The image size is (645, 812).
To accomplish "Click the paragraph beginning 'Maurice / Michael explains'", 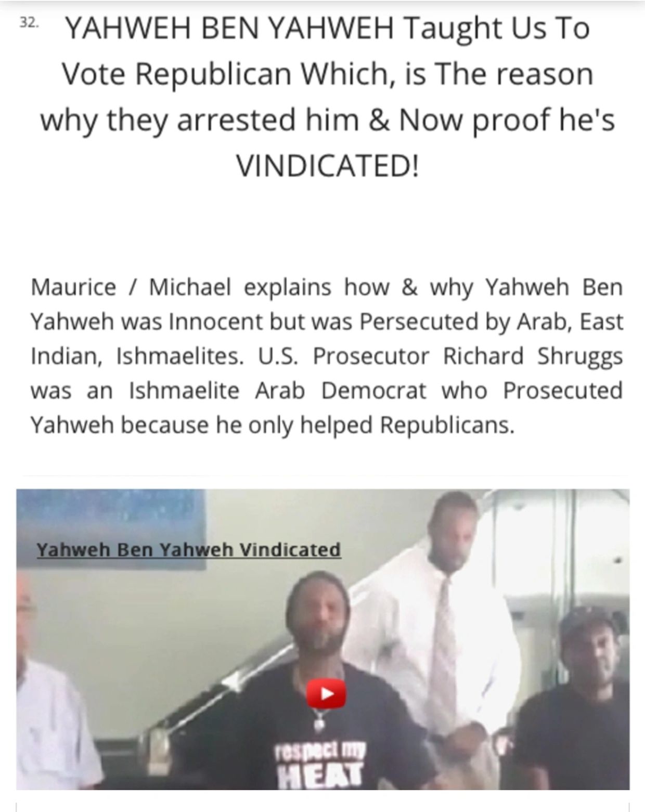I will point(327,356).
